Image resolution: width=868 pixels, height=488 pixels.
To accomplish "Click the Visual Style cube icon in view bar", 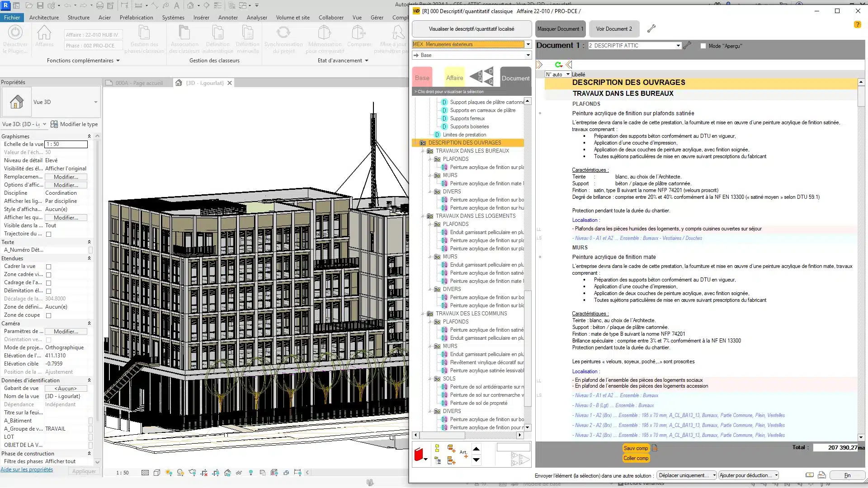I will [x=157, y=473].
